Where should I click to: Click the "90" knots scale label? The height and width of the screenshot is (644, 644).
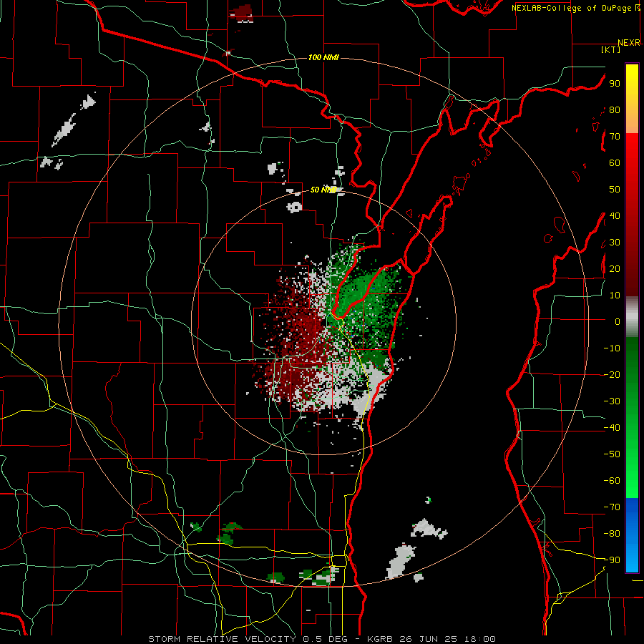(x=615, y=84)
